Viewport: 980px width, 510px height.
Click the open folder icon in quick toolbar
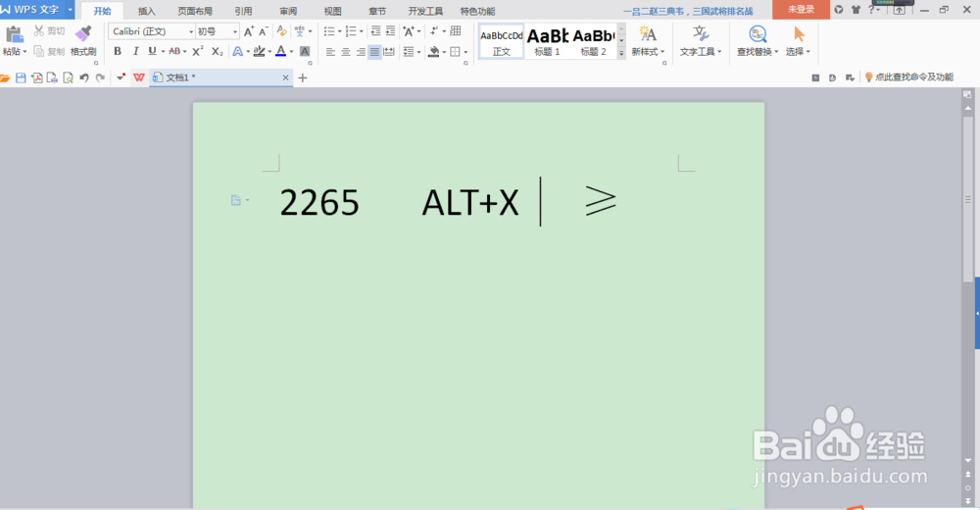(5, 77)
